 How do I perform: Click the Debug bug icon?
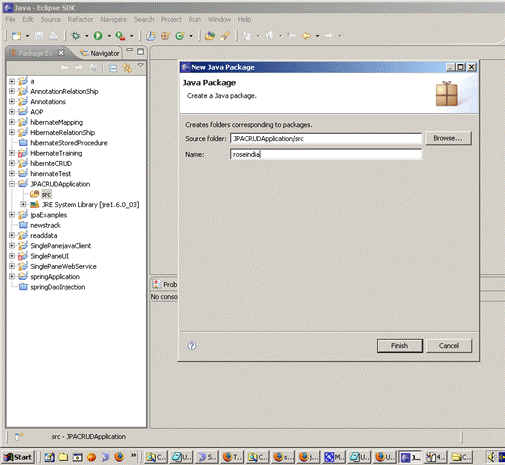coord(76,36)
